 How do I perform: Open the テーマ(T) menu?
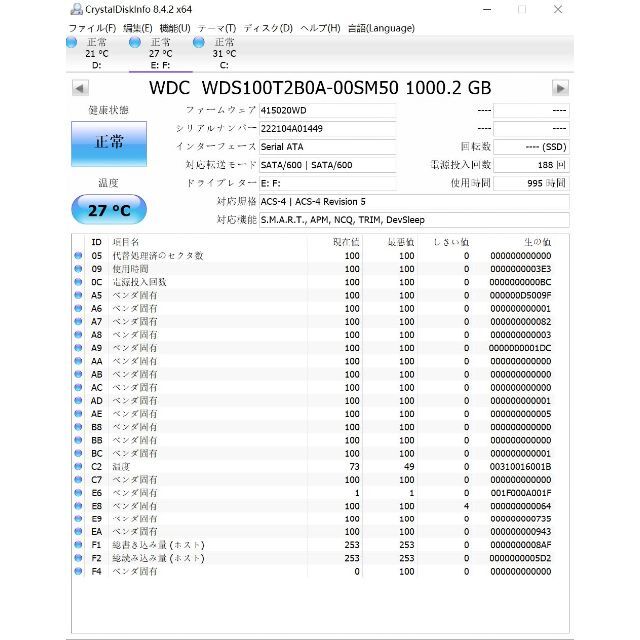pos(217,28)
